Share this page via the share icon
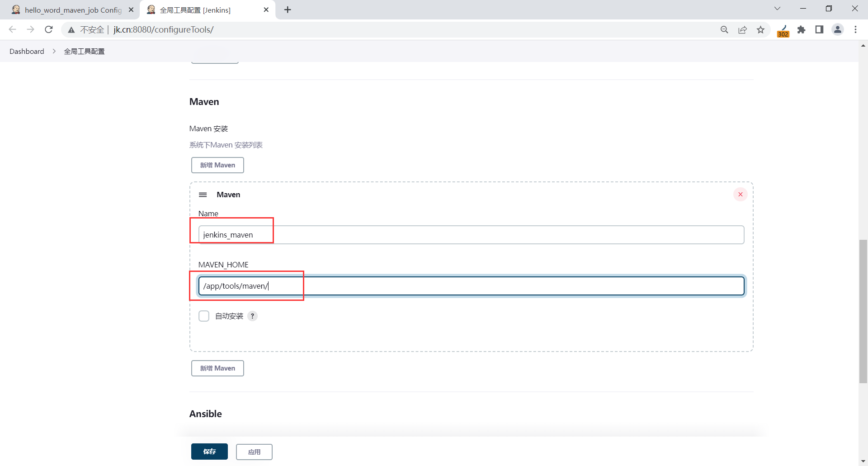 click(742, 30)
